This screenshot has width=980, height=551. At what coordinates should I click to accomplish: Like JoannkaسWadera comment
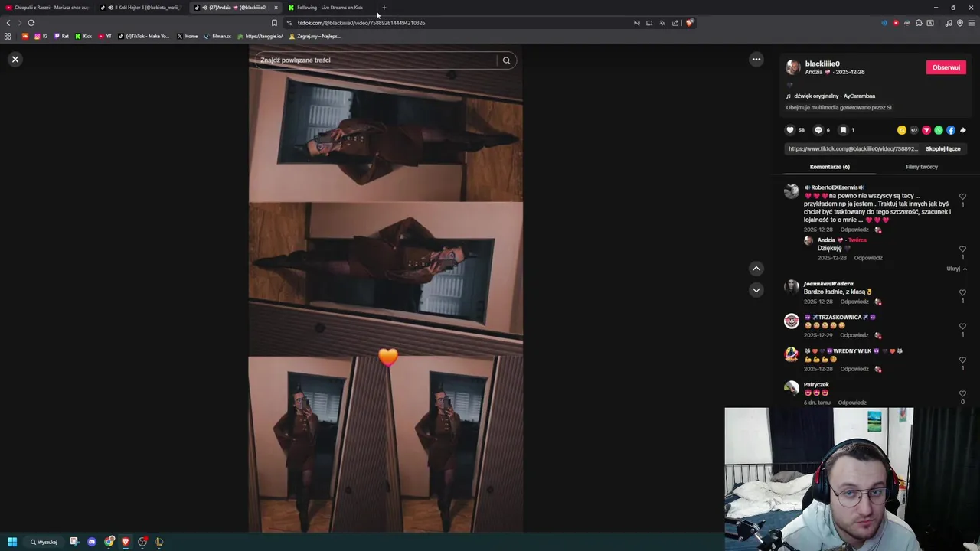tap(962, 293)
